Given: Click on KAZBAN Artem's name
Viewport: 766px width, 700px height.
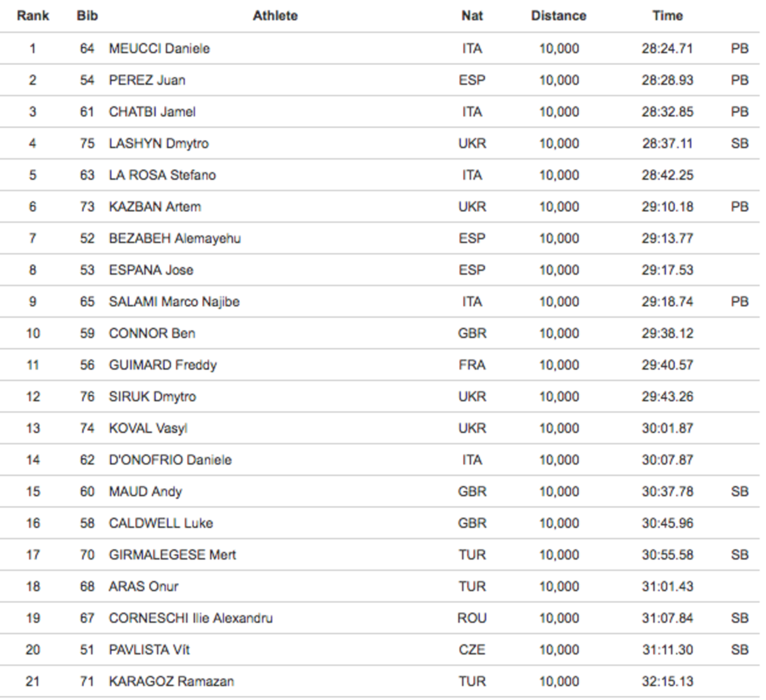Looking at the screenshot, I should click(155, 207).
